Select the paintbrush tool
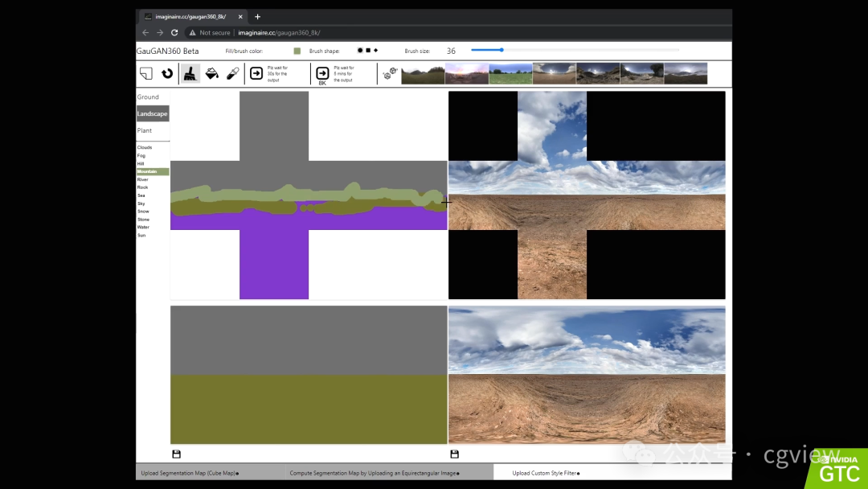 click(190, 73)
